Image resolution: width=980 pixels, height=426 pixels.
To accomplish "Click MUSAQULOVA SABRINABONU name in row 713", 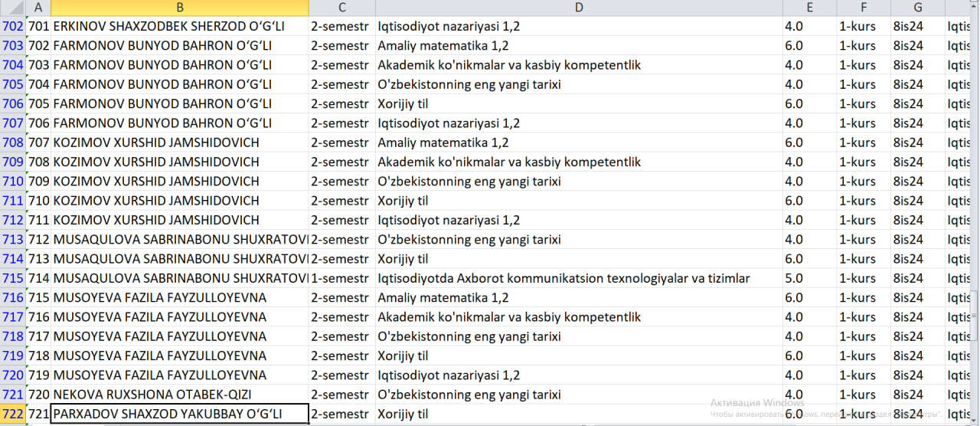I will [x=180, y=240].
